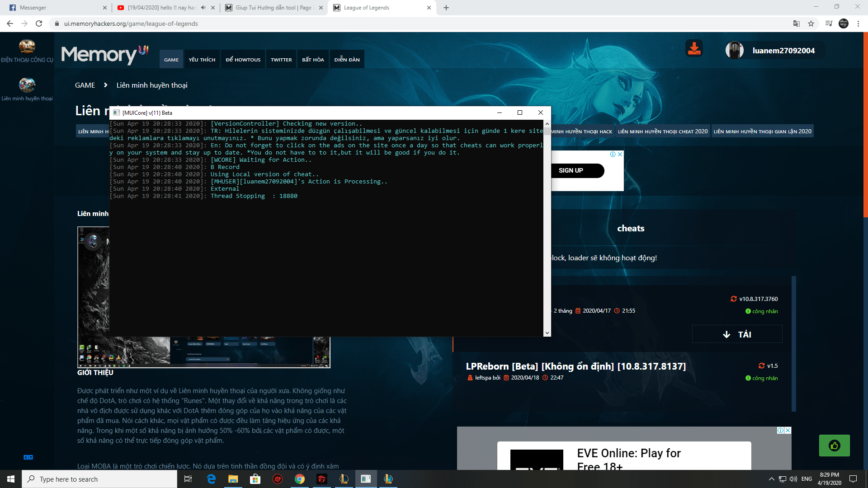Close the EVE Online ad
The image size is (868, 488).
(788, 430)
